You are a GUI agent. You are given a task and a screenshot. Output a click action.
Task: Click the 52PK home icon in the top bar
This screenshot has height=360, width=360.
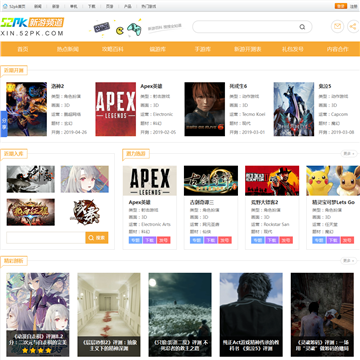(5, 6)
